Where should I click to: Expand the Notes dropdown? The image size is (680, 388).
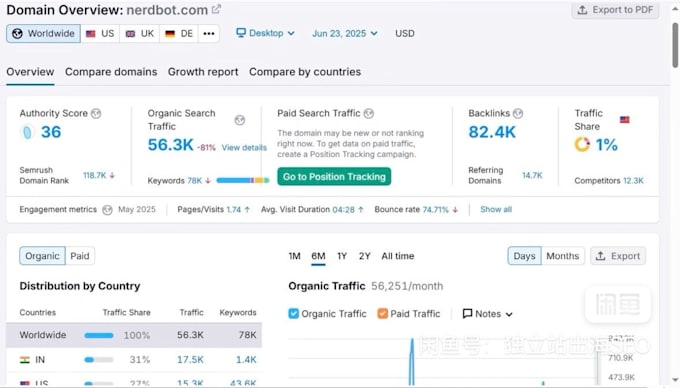tap(487, 313)
